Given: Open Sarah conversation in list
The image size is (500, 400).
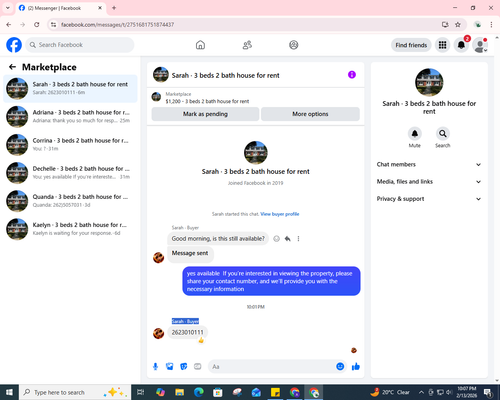Looking at the screenshot, I should click(x=70, y=89).
